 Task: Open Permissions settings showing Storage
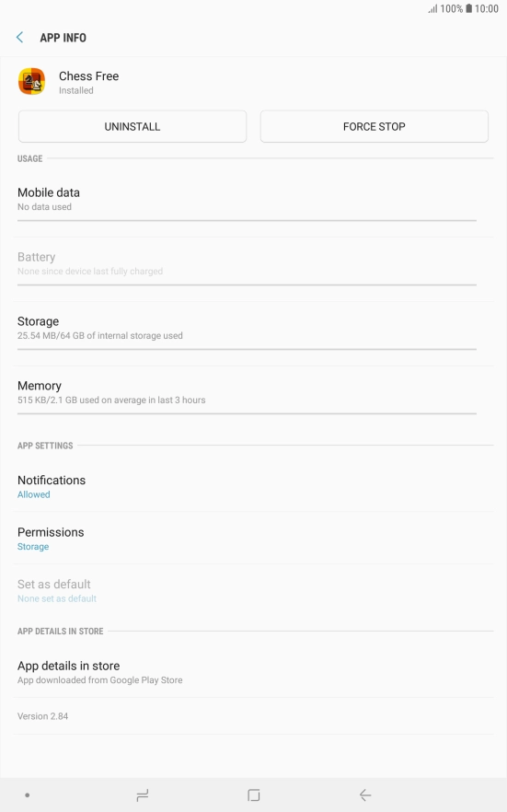[x=254, y=539]
